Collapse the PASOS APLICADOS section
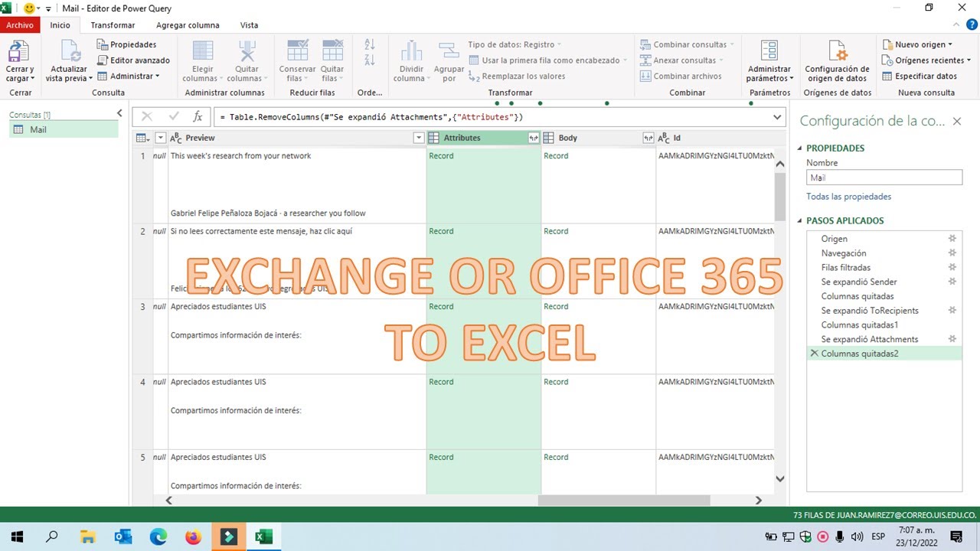The image size is (980, 551). 800,221
